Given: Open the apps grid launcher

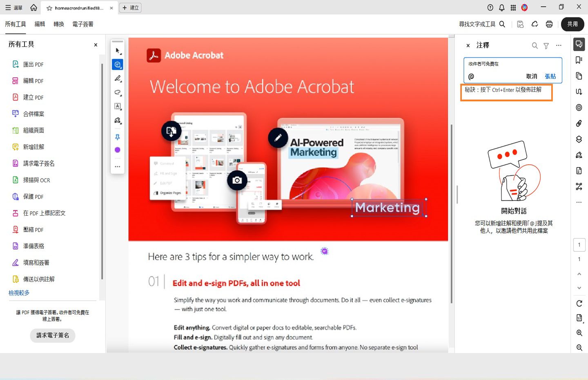Looking at the screenshot, I should click(x=513, y=8).
